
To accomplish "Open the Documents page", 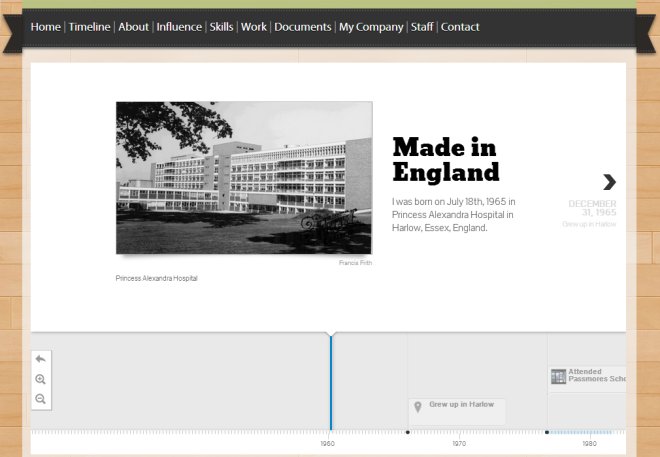I will coord(303,27).
